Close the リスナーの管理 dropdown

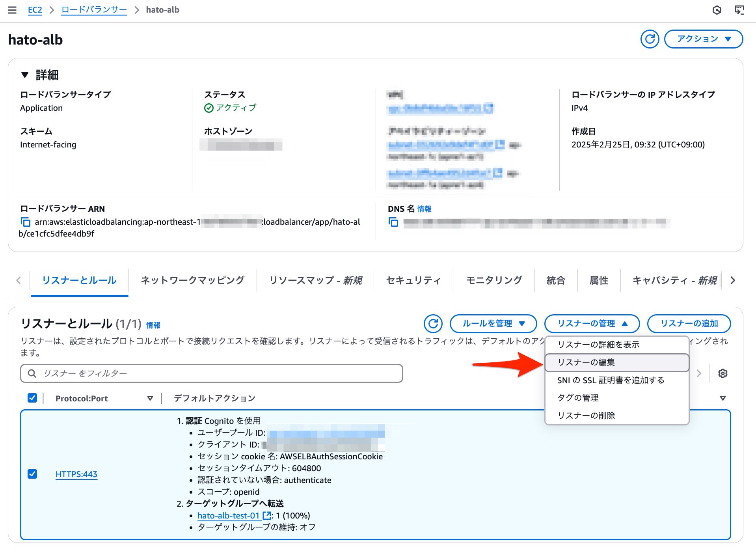(592, 324)
